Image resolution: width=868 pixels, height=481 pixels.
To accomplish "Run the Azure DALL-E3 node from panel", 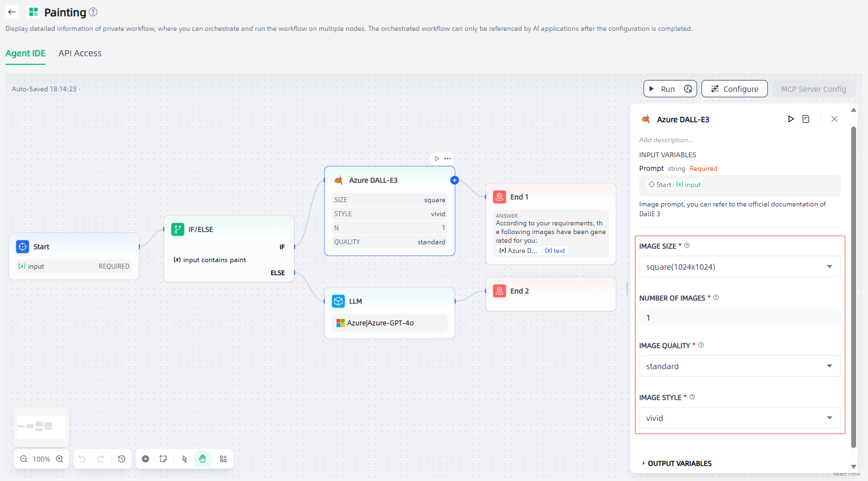I will point(791,119).
